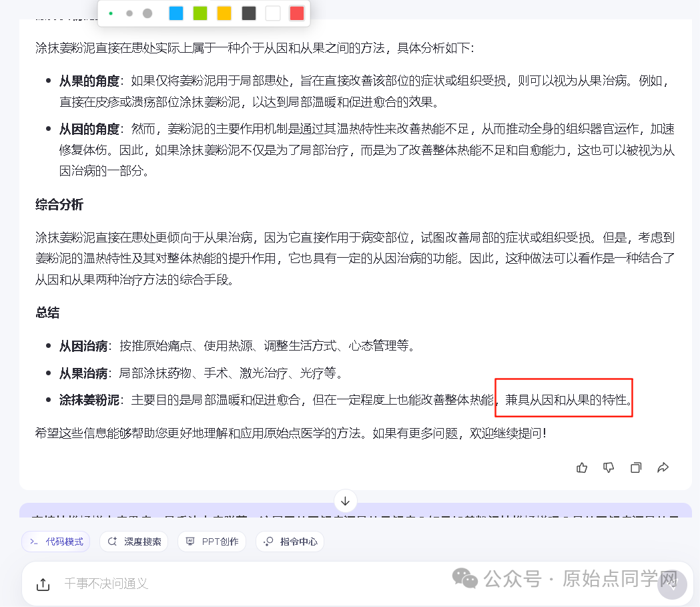
Task: Share the AI response
Action: click(663, 467)
